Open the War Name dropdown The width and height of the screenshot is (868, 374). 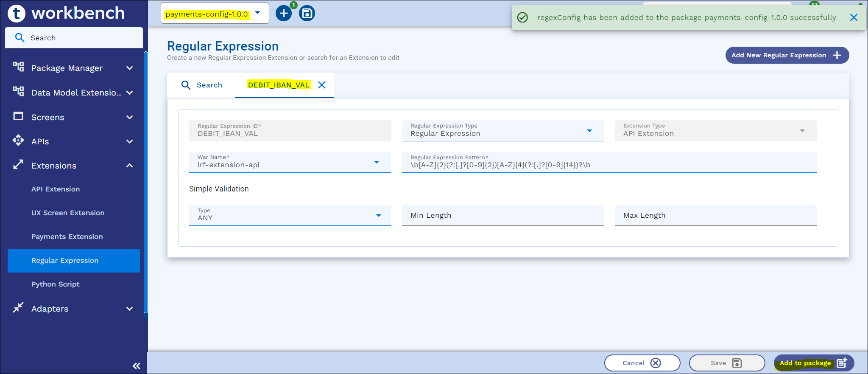point(376,162)
